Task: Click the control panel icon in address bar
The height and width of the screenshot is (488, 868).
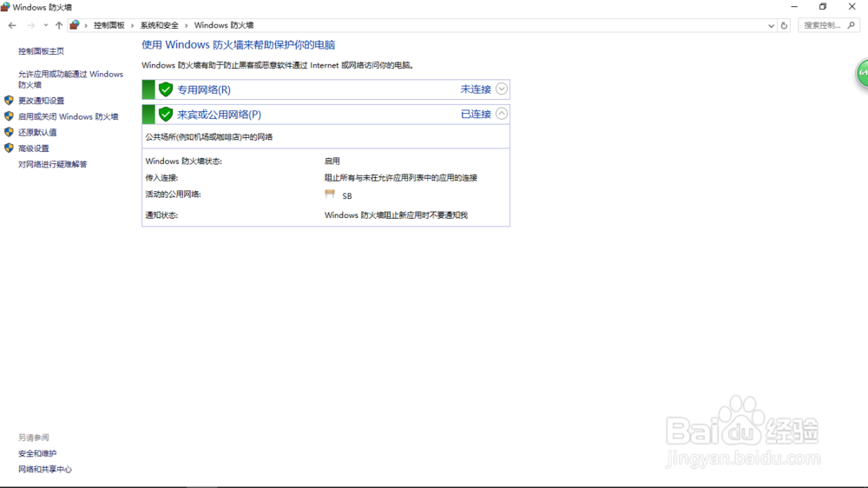Action: point(74,25)
